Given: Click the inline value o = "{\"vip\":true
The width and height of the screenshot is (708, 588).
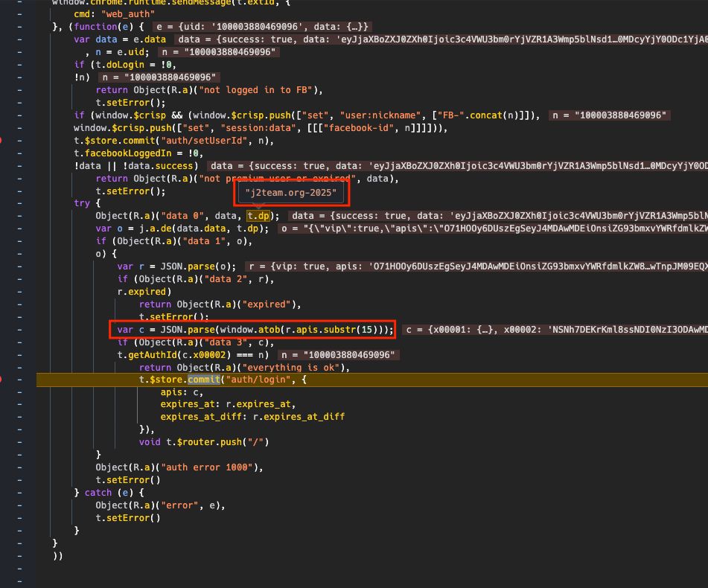Looking at the screenshot, I should [493, 229].
